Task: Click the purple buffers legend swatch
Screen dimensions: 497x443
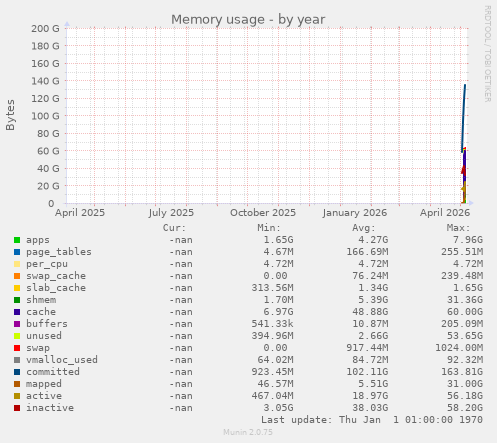Action: [x=17, y=324]
